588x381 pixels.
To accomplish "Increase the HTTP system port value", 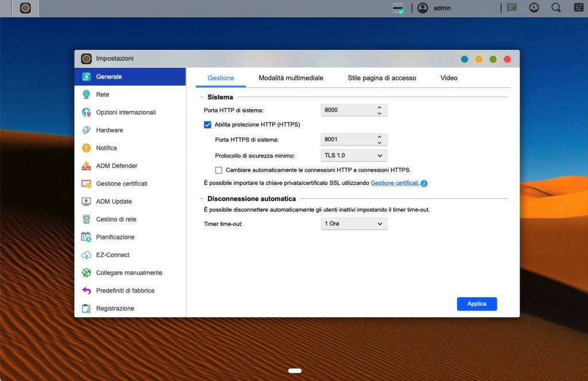I will (380, 107).
